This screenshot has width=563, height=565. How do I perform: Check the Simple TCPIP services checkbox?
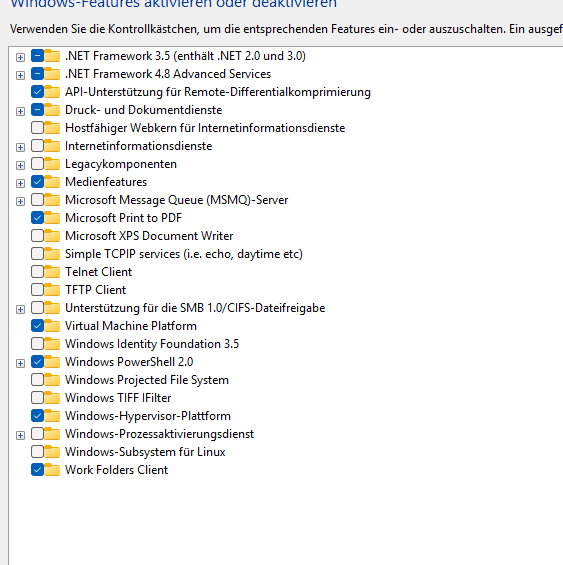(x=37, y=254)
